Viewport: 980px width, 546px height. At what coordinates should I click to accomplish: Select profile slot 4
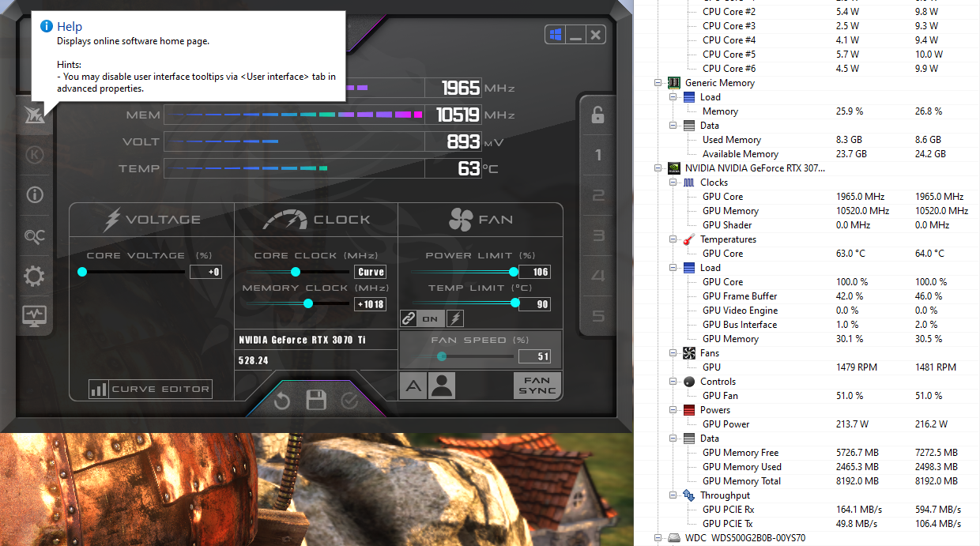click(x=598, y=277)
